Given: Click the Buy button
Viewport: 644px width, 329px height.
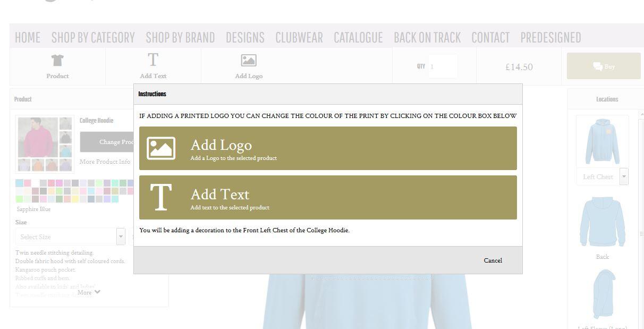Looking at the screenshot, I should [x=604, y=66].
